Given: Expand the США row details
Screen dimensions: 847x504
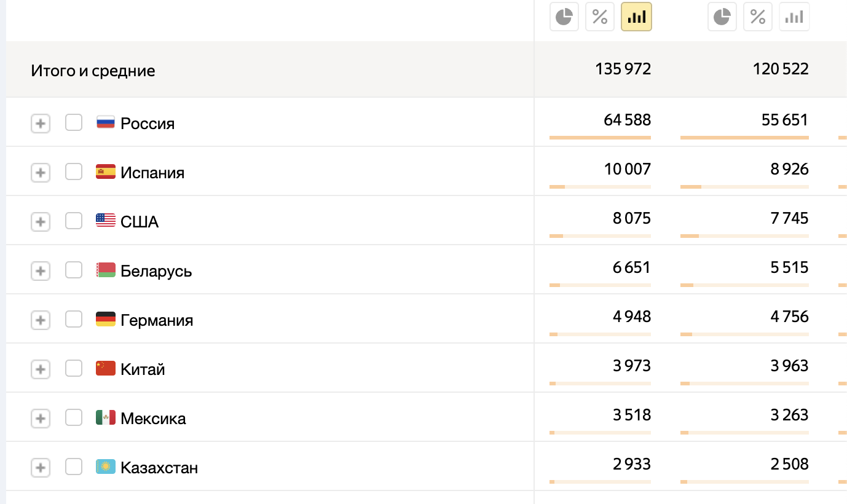Looking at the screenshot, I should click(40, 222).
